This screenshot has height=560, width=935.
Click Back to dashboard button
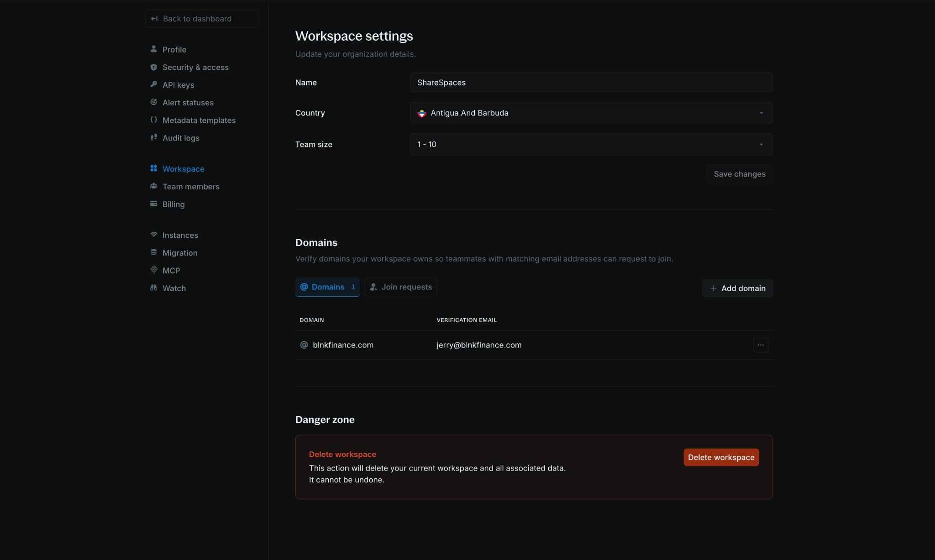tap(202, 19)
